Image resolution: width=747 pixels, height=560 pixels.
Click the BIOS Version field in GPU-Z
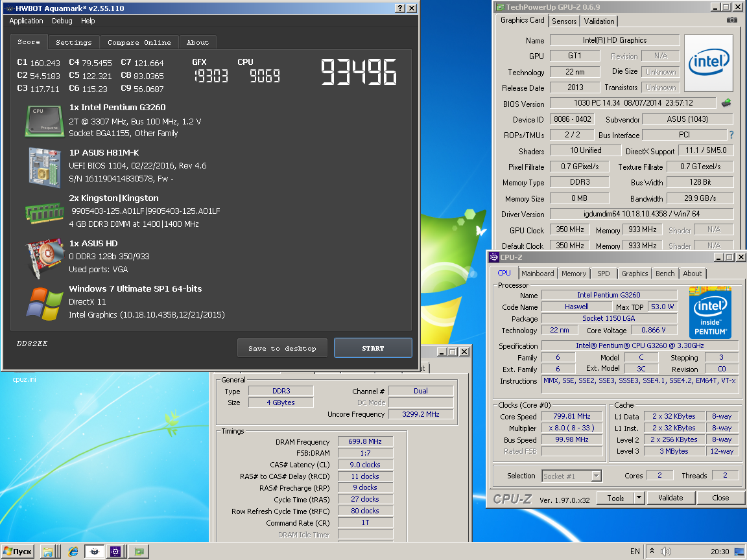[x=633, y=103]
